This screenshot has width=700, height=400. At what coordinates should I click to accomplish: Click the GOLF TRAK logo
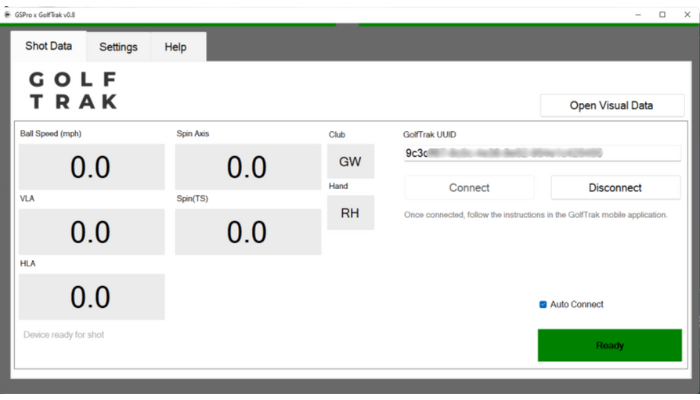point(73,90)
